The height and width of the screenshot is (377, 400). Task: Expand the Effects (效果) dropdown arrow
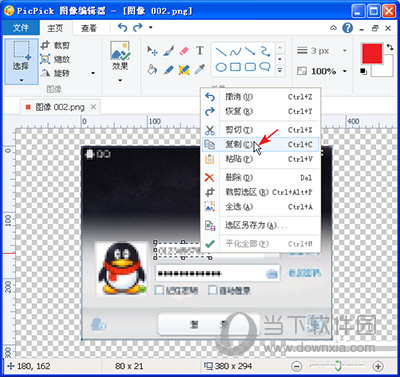[x=120, y=80]
